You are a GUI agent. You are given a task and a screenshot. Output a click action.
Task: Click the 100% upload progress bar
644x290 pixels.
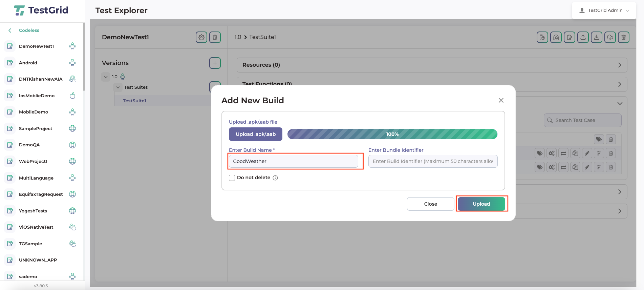click(392, 134)
